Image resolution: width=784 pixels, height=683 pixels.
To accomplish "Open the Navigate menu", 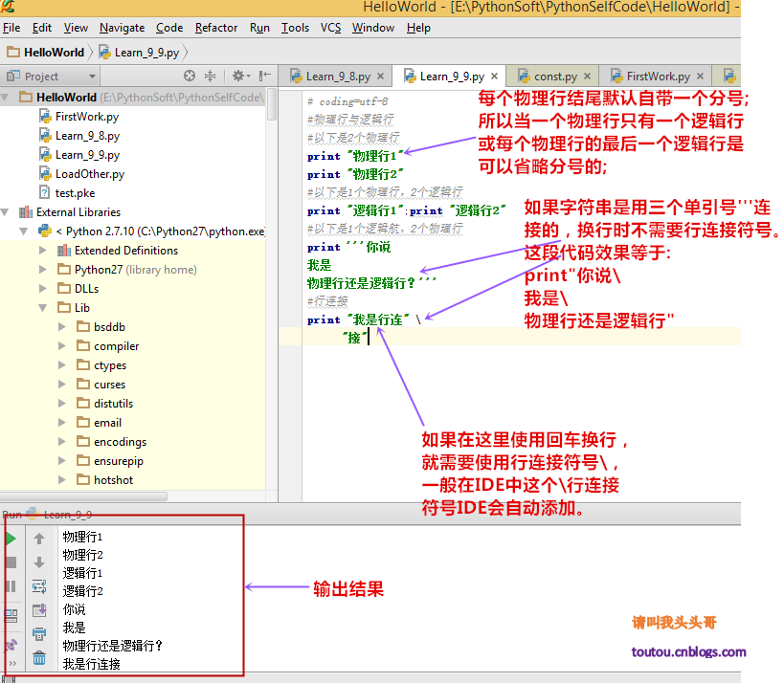I will click(x=122, y=28).
